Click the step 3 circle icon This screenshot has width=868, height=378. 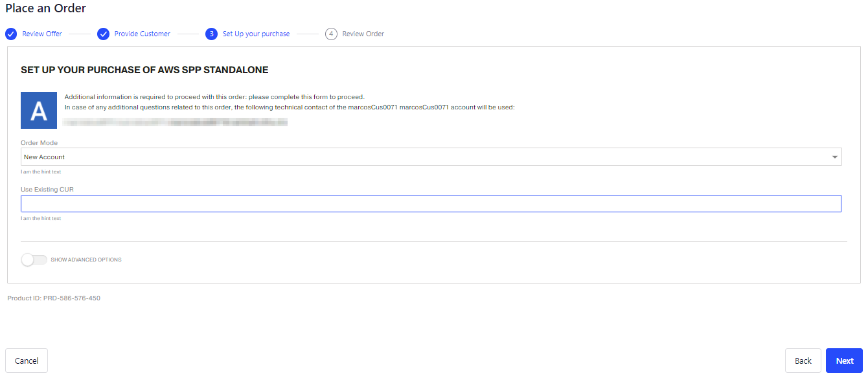(211, 34)
